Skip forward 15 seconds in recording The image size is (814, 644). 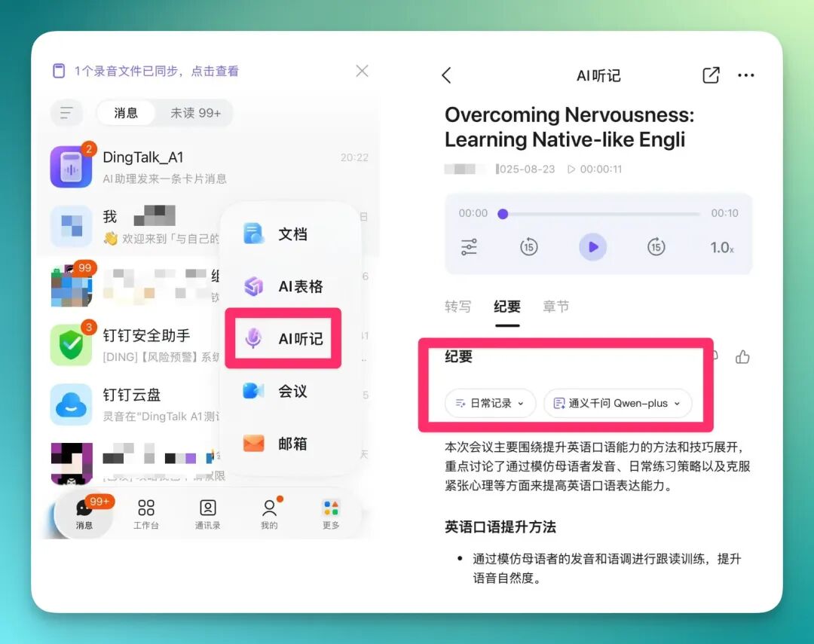(656, 247)
